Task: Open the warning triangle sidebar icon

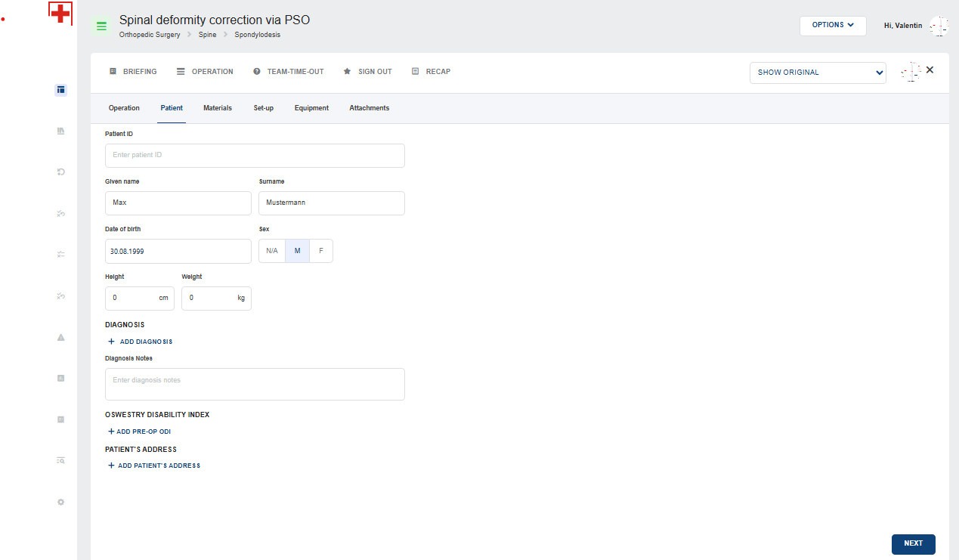Action: pos(60,337)
